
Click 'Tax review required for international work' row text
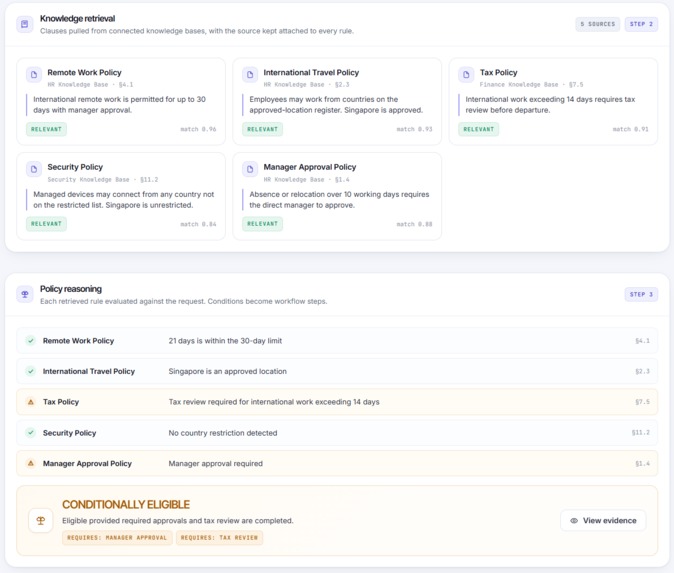tap(274, 402)
